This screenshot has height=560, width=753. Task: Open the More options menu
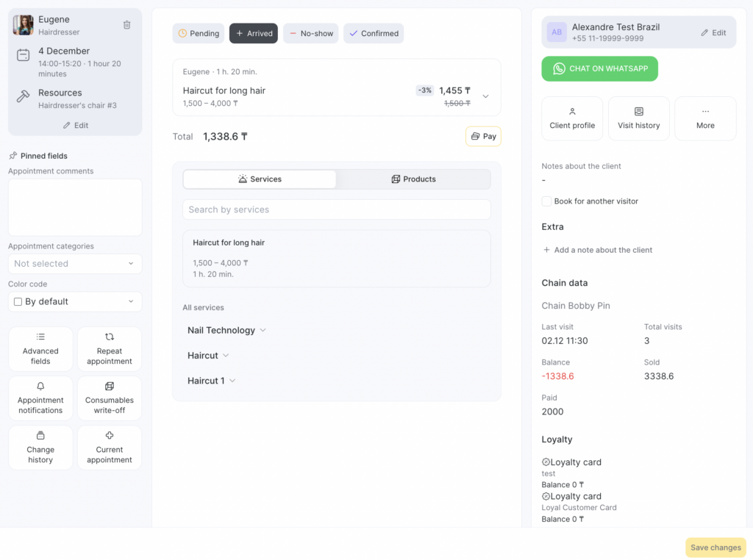[705, 118]
